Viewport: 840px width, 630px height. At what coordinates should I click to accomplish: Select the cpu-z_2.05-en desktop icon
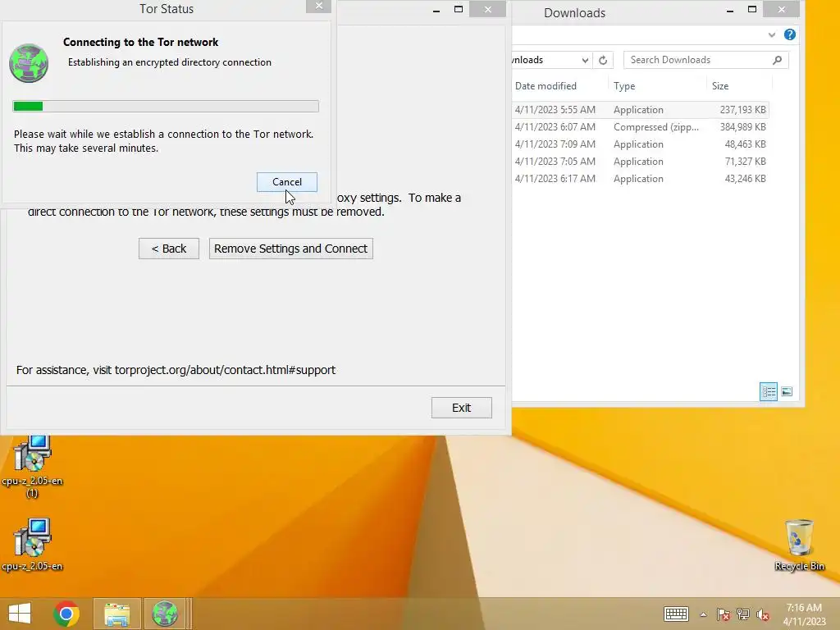(32, 545)
